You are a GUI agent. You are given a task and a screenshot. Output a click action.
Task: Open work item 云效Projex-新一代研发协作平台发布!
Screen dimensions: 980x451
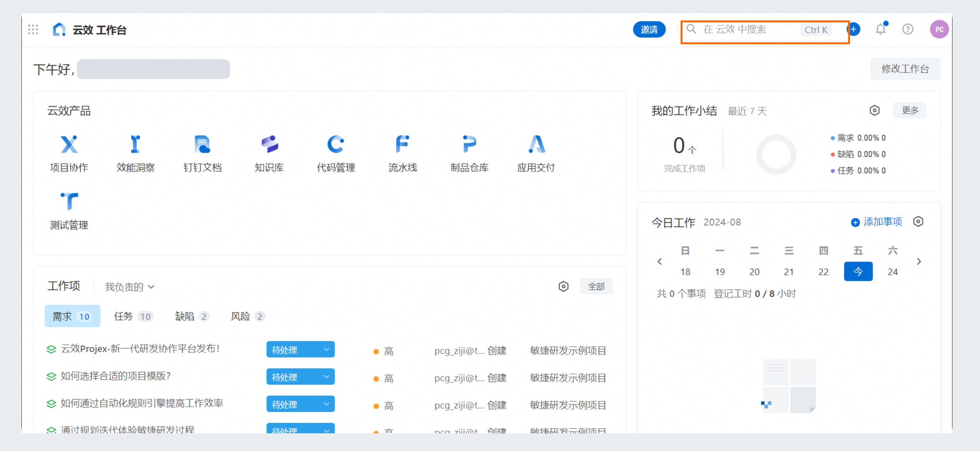coord(141,349)
